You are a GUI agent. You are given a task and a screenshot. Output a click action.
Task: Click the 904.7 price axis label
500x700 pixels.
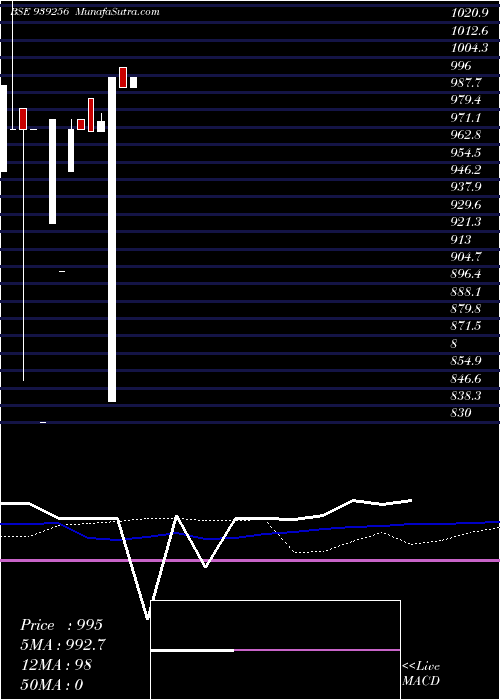pos(466,257)
